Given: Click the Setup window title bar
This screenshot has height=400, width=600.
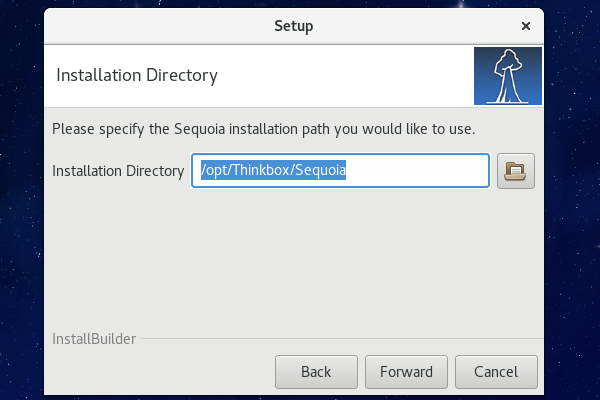Looking at the screenshot, I should tap(293, 26).
